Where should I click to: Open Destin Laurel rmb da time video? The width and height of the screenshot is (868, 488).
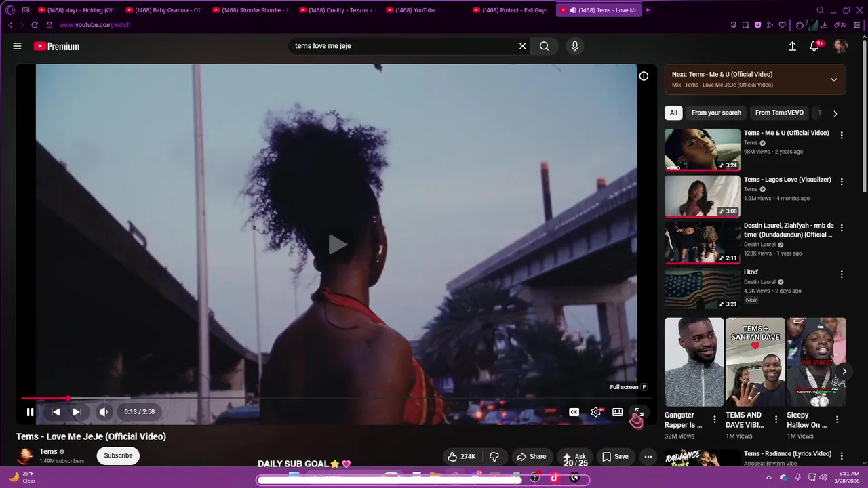click(703, 243)
